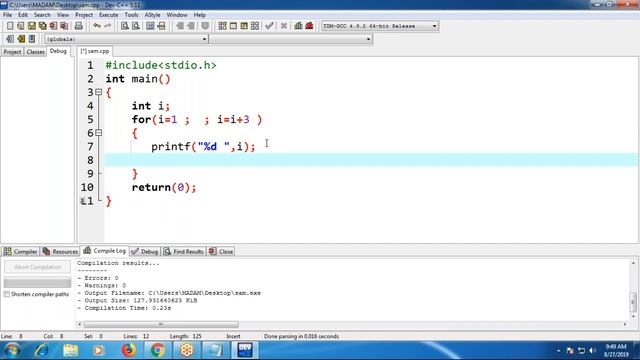
Task: Open the (globals) scope dropdown
Action: tap(204, 39)
